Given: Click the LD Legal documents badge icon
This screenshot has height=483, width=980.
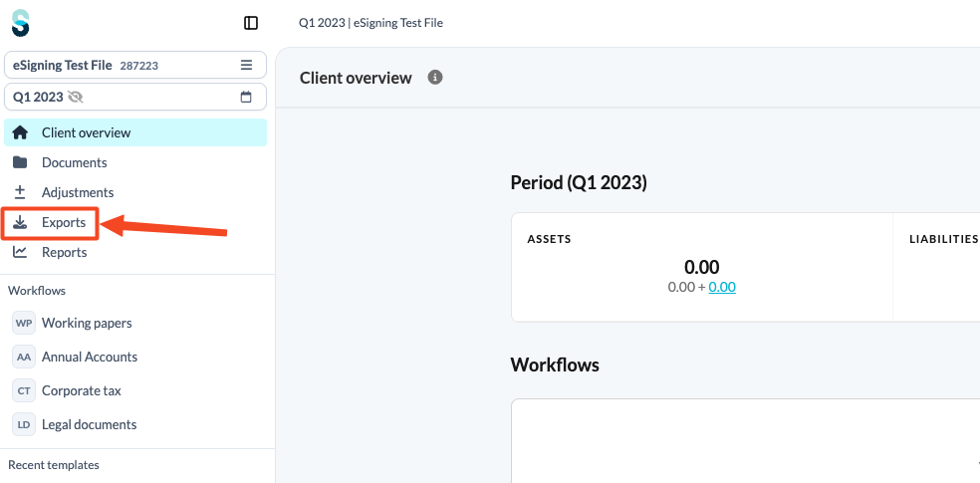Looking at the screenshot, I should tap(24, 424).
